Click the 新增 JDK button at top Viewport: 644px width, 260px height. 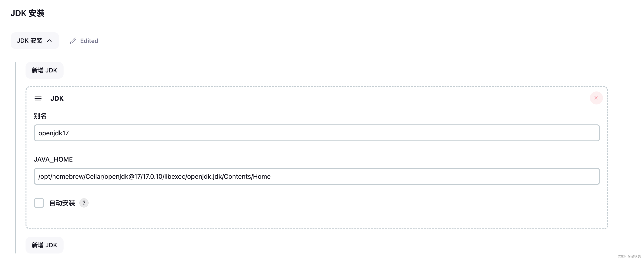(x=44, y=70)
